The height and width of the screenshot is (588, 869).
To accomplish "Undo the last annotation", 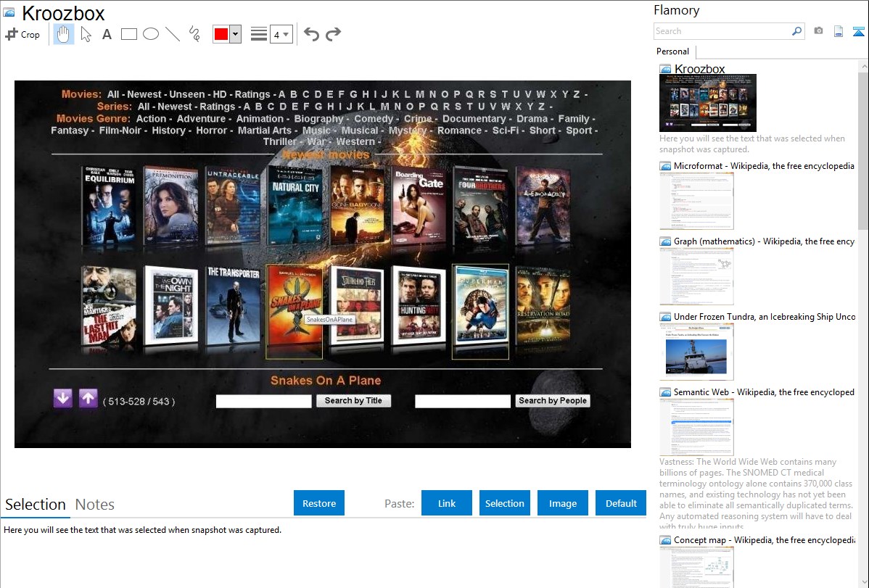I will (311, 34).
